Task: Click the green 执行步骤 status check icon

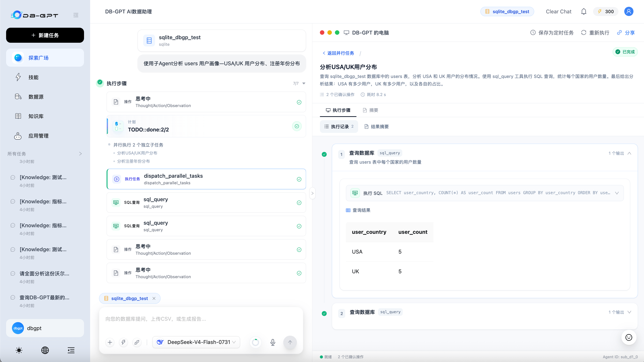Action: (100, 82)
